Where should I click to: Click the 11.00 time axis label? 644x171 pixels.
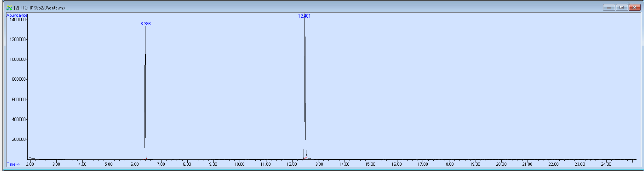(266, 164)
